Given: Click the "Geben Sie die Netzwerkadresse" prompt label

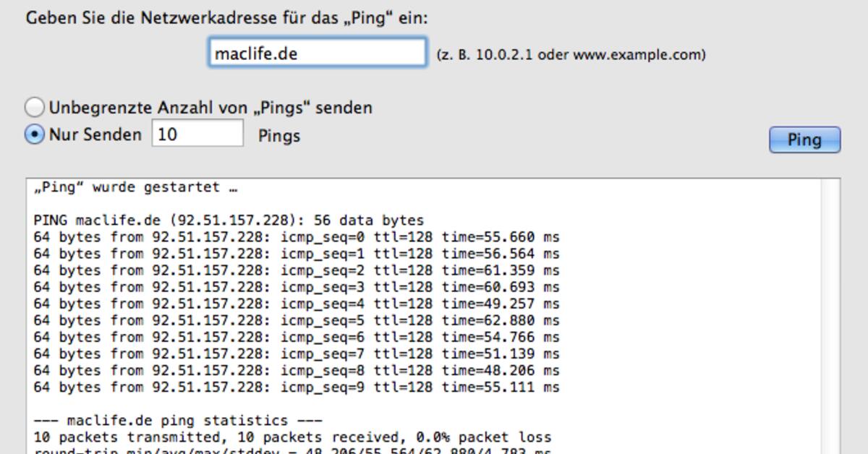Looking at the screenshot, I should (x=227, y=18).
